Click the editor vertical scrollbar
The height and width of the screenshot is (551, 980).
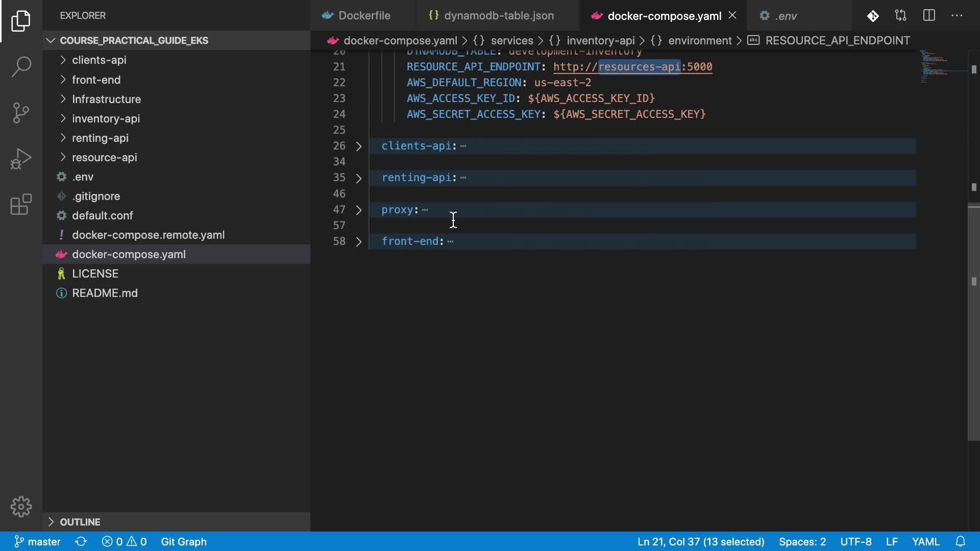(973, 321)
